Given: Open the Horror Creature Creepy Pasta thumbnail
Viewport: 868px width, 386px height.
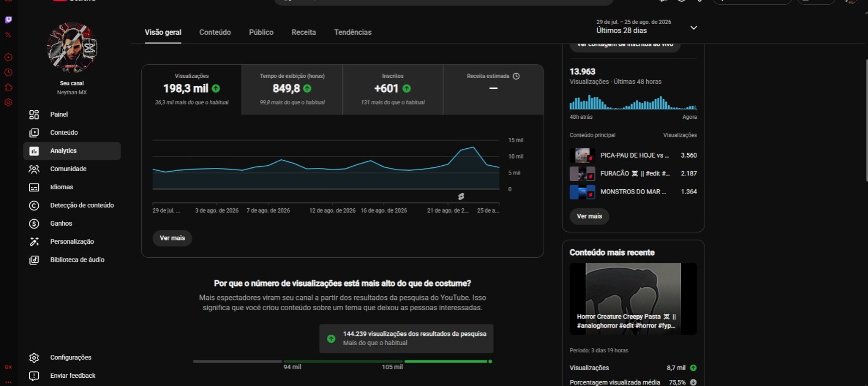Looking at the screenshot, I should pyautogui.click(x=633, y=299).
